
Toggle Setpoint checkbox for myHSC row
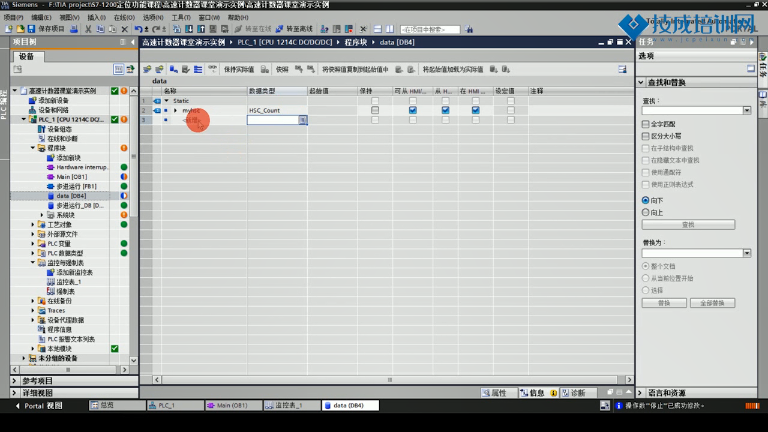point(511,110)
